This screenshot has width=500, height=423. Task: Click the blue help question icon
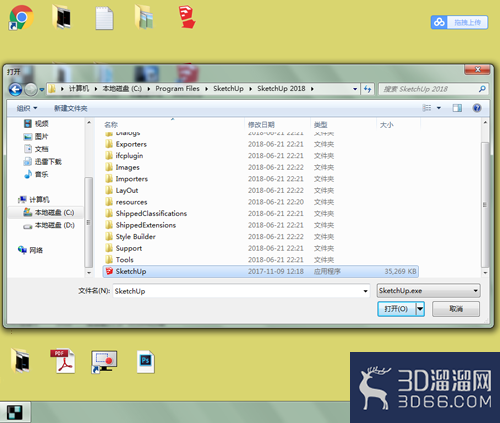point(477,108)
